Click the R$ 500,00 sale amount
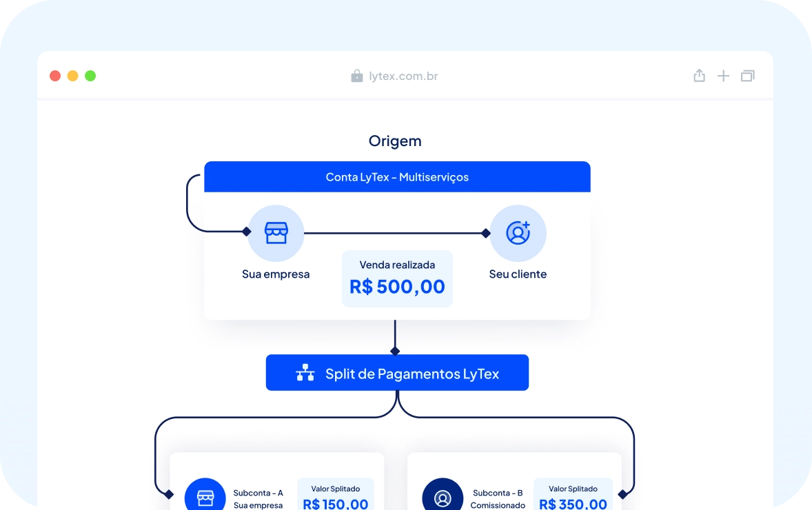Screen dimensions: 812x510 tap(397, 287)
